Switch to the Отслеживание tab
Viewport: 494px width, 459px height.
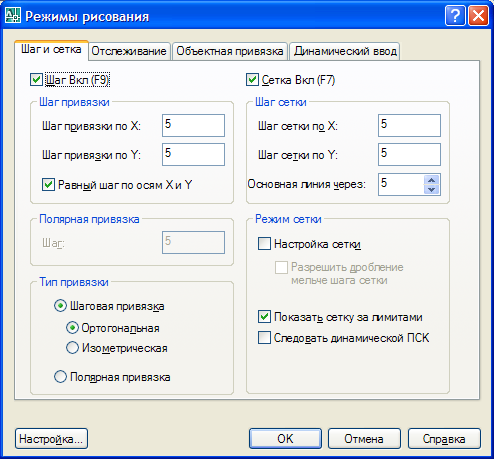click(129, 51)
